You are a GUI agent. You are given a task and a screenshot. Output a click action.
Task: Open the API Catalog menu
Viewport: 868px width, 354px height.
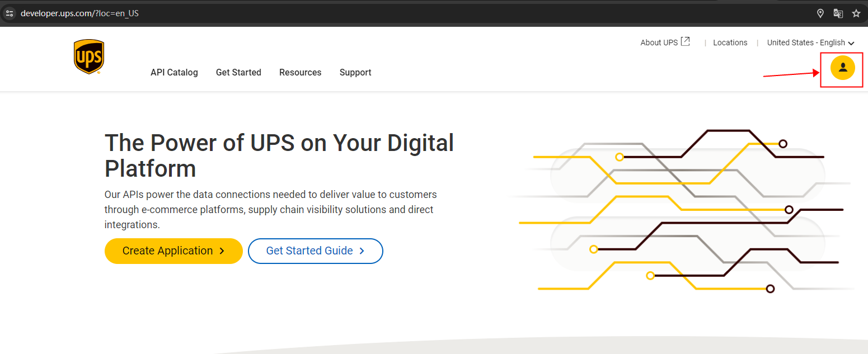click(x=174, y=72)
